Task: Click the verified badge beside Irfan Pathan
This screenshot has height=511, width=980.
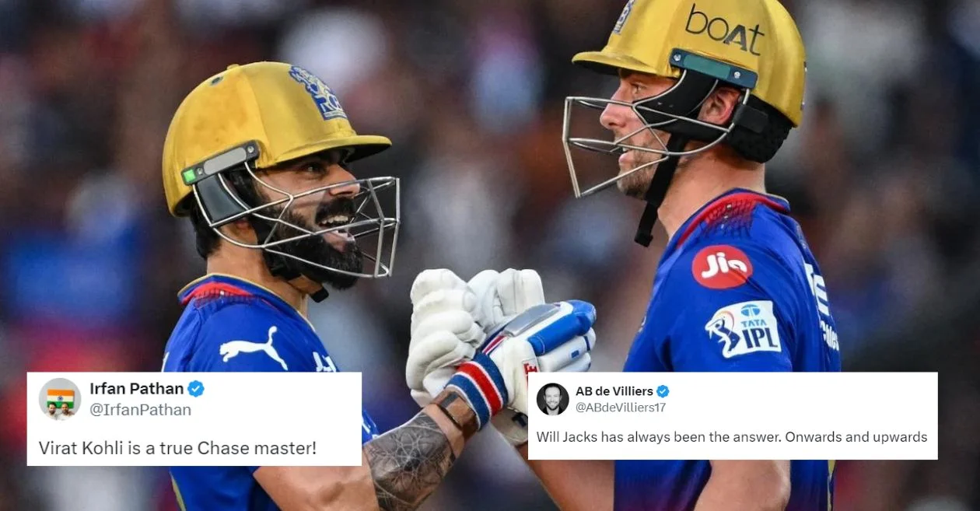Action: click(196, 389)
